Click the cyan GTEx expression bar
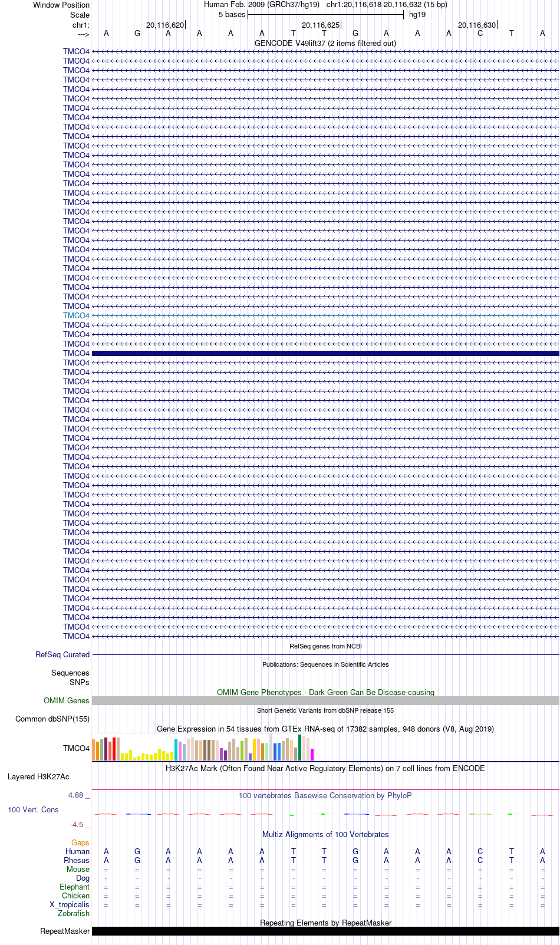Screen dimensions: 560x945 coord(176,750)
